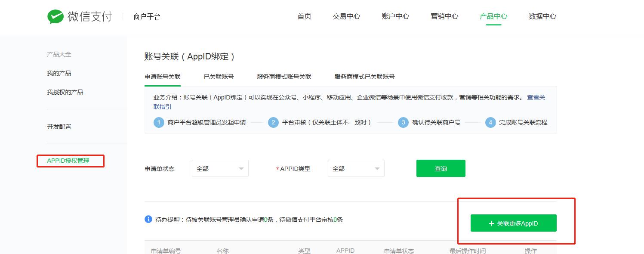Open 首页 in top navigation
The height and width of the screenshot is (254, 644).
pos(304,16)
